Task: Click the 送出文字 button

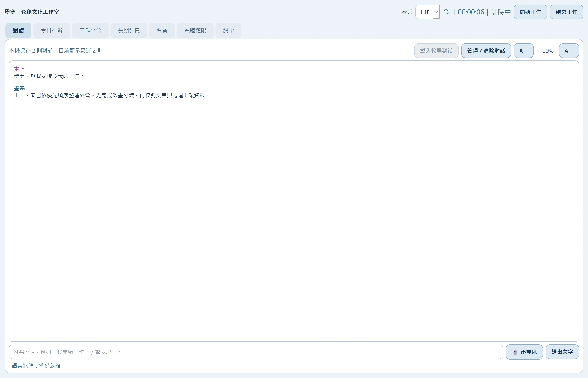Action: point(562,352)
